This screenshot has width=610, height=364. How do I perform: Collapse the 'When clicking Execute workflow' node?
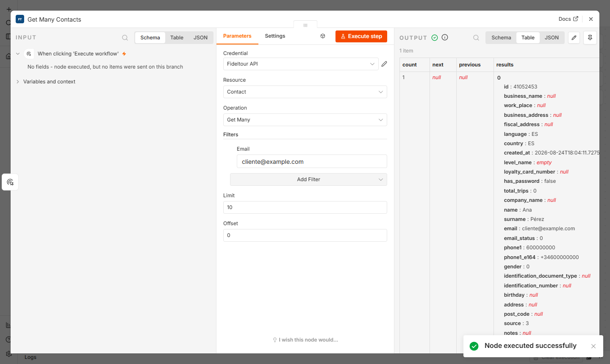[x=18, y=54]
